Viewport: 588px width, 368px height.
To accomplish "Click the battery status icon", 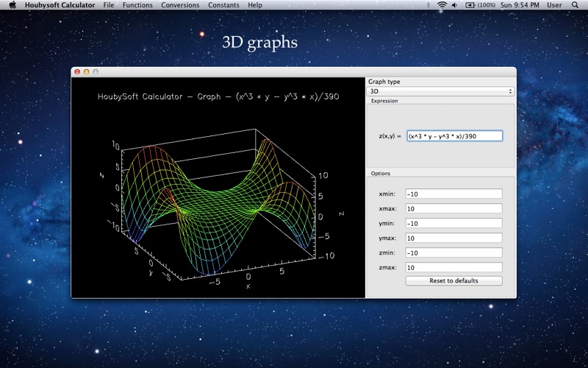I will click(480, 5).
